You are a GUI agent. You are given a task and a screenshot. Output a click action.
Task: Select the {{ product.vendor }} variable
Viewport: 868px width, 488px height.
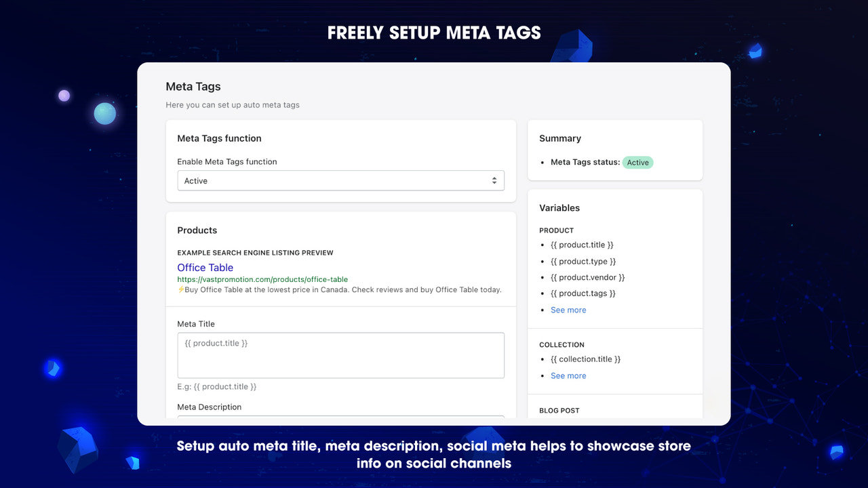(587, 277)
